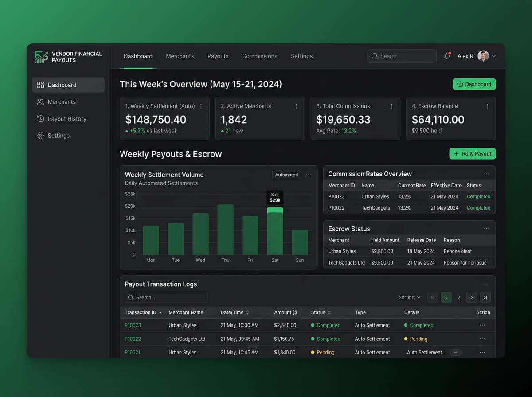
Task: Switch to the Merchants top tab
Action: (180, 56)
